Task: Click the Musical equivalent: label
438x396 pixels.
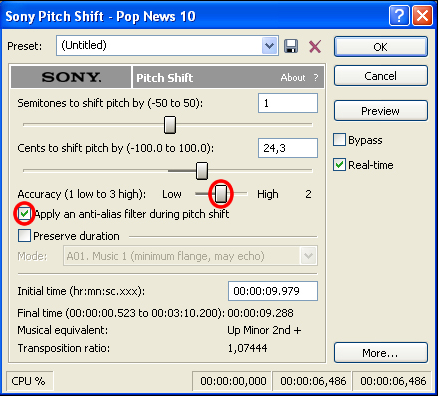Action: click(x=63, y=330)
